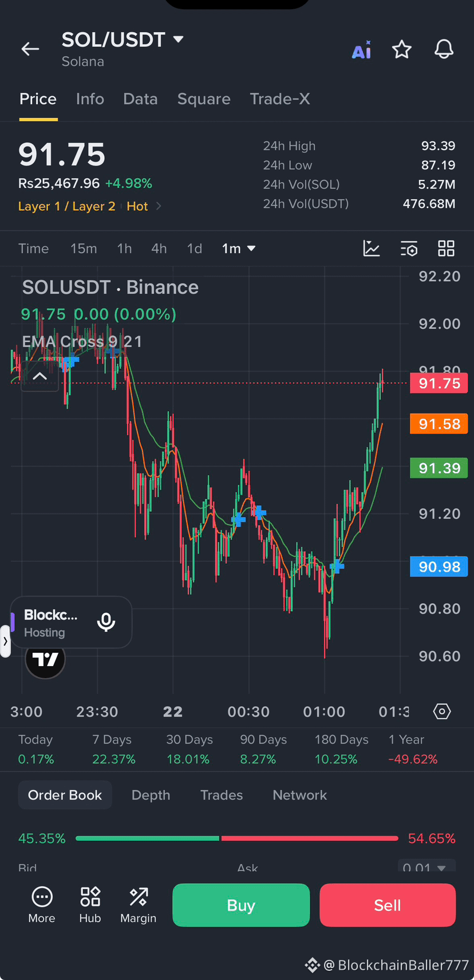Image resolution: width=474 pixels, height=980 pixels.
Task: Select the 4h interval
Action: click(159, 249)
